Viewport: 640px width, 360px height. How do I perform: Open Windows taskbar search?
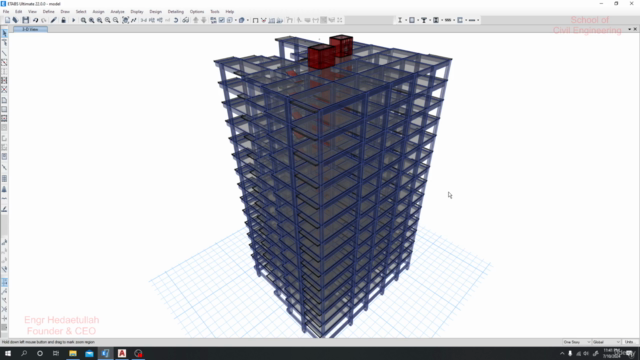24,353
